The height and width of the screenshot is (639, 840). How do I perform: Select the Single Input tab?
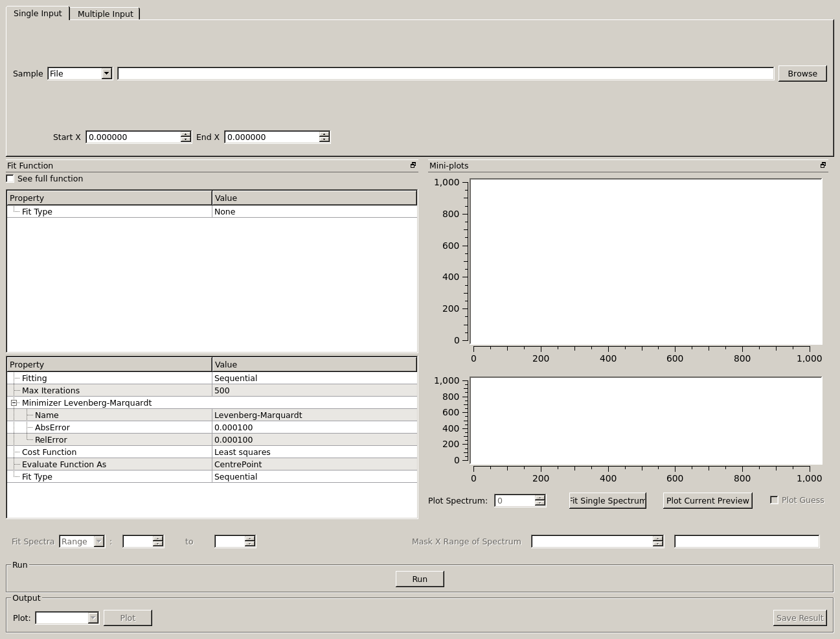click(38, 14)
